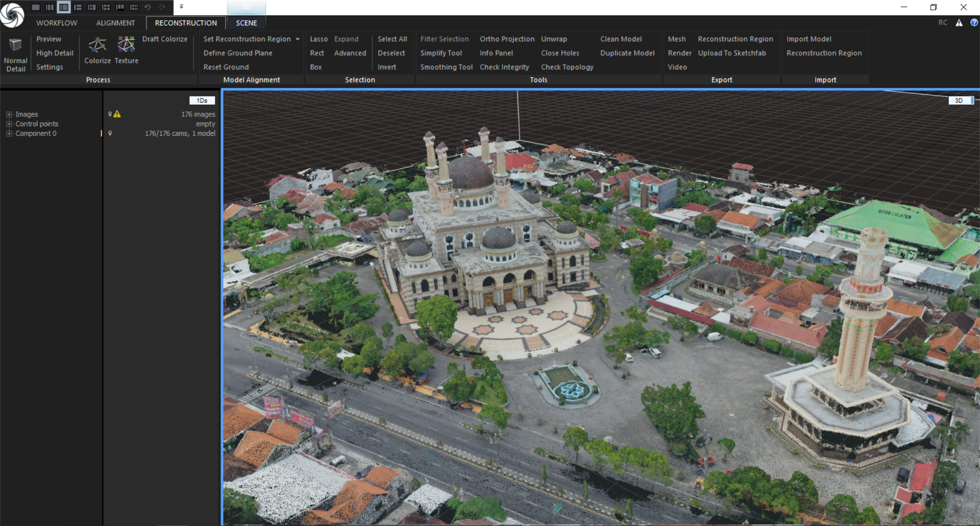Open the quick access toolbar customize dropdown
980x526 pixels.
tap(181, 7)
